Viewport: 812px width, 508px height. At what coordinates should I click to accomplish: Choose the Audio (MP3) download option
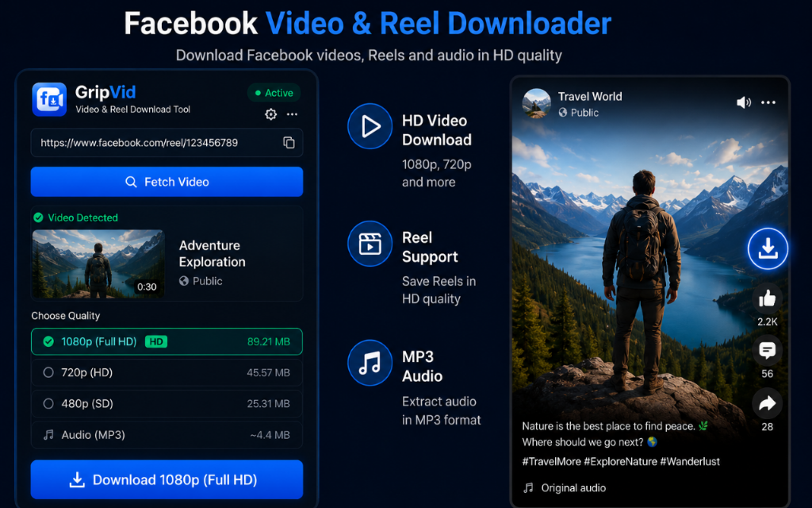[x=167, y=435]
